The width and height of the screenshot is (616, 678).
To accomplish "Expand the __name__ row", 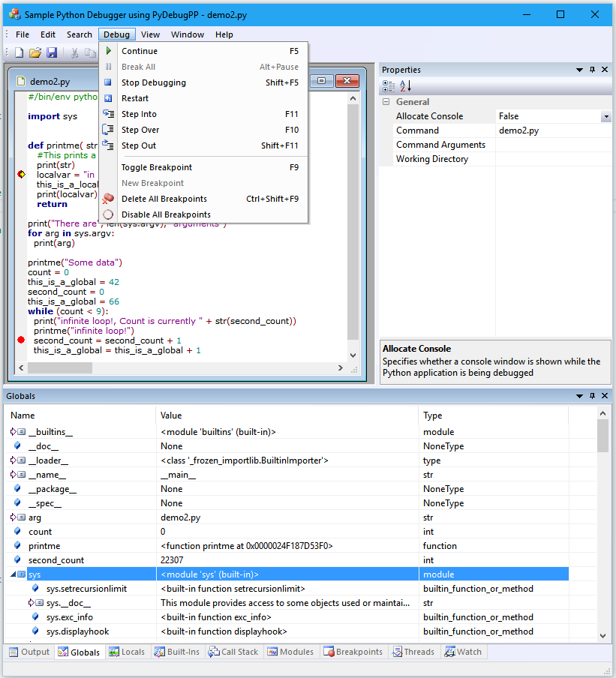I will (13, 474).
